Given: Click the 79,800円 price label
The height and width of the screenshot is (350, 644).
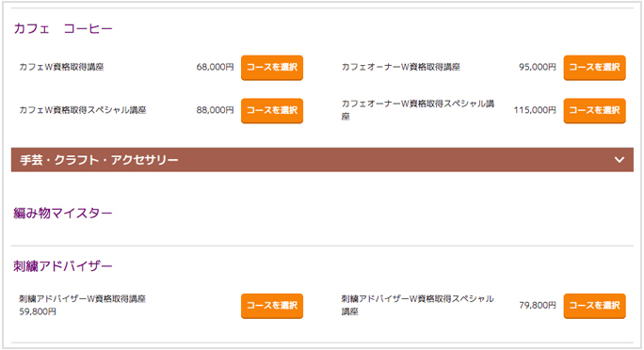Looking at the screenshot, I should (538, 305).
